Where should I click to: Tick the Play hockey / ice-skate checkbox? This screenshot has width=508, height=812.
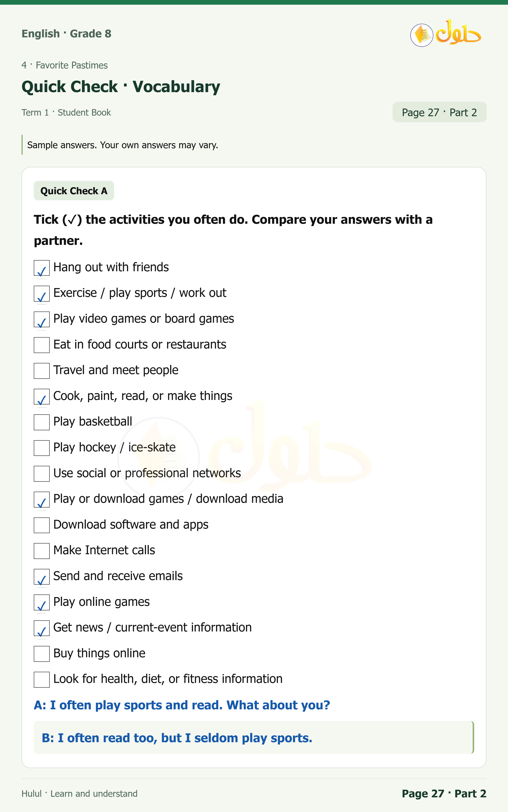click(42, 448)
